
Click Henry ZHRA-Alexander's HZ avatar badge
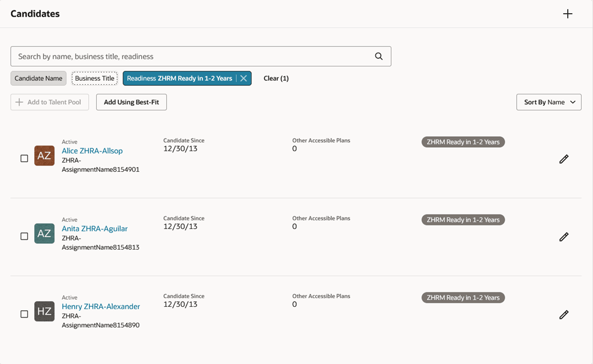coord(44,311)
